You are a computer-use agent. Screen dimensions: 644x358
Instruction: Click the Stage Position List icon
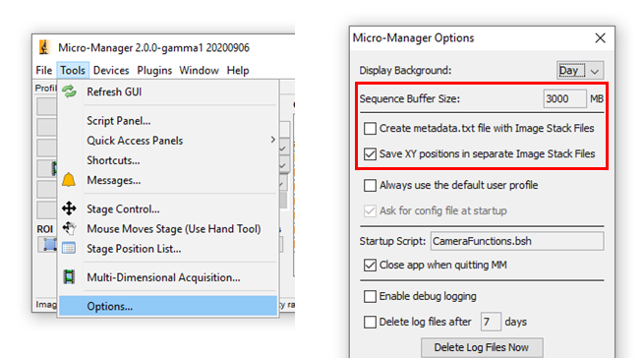point(69,248)
